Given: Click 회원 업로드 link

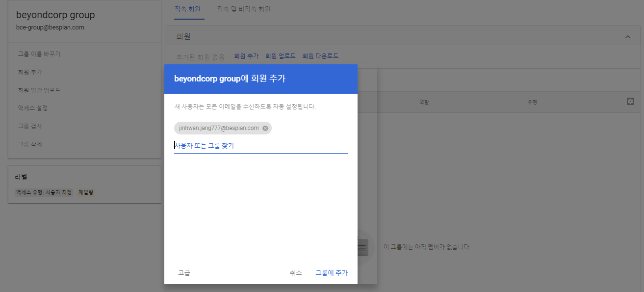Looking at the screenshot, I should [281, 56].
